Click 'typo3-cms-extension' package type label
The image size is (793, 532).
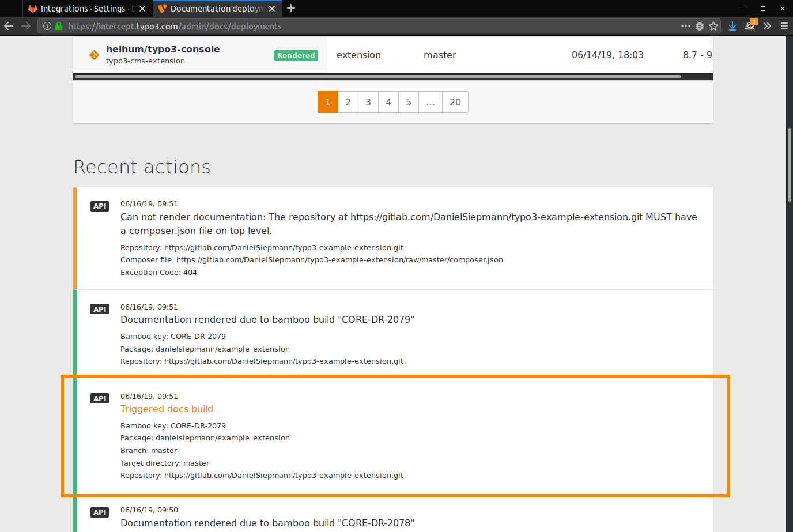[145, 61]
